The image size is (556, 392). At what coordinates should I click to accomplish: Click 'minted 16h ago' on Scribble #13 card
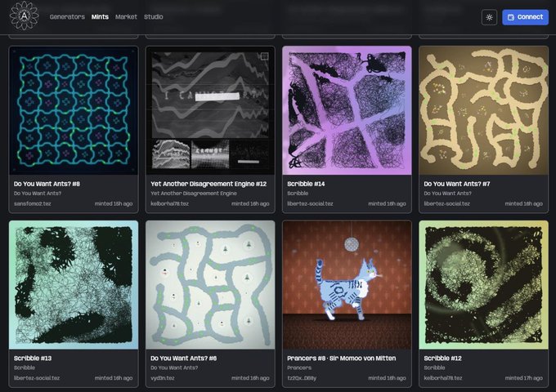tap(114, 378)
